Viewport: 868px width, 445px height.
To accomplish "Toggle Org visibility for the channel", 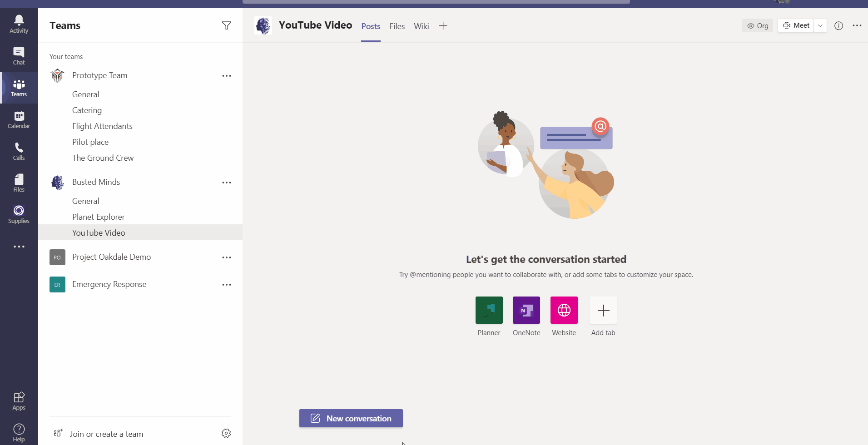I will coord(757,25).
